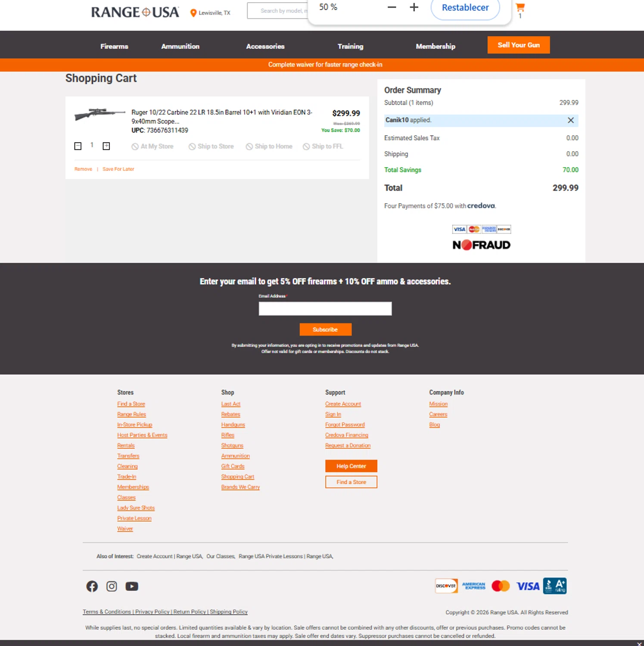
Task: Open the Gift Cards link
Action: pos(233,466)
